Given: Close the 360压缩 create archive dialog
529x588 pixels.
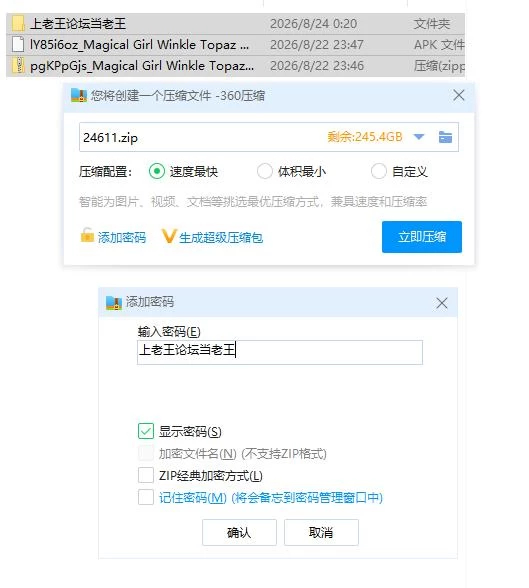Looking at the screenshot, I should point(459,95).
